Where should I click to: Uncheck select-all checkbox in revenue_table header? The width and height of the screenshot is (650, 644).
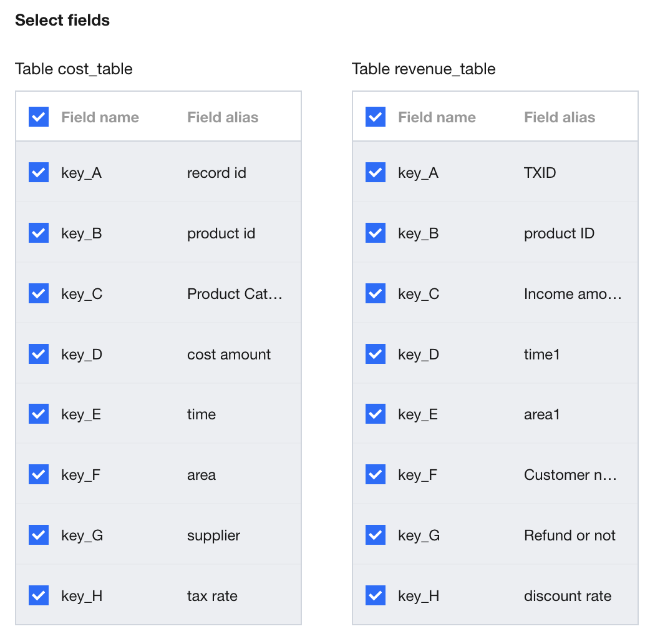click(x=376, y=117)
